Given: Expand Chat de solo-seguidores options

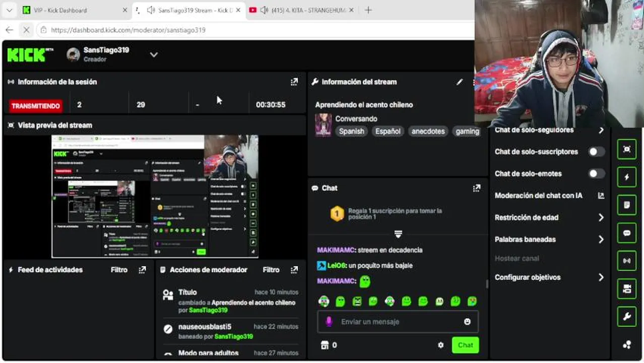Looking at the screenshot, I should coord(601,130).
